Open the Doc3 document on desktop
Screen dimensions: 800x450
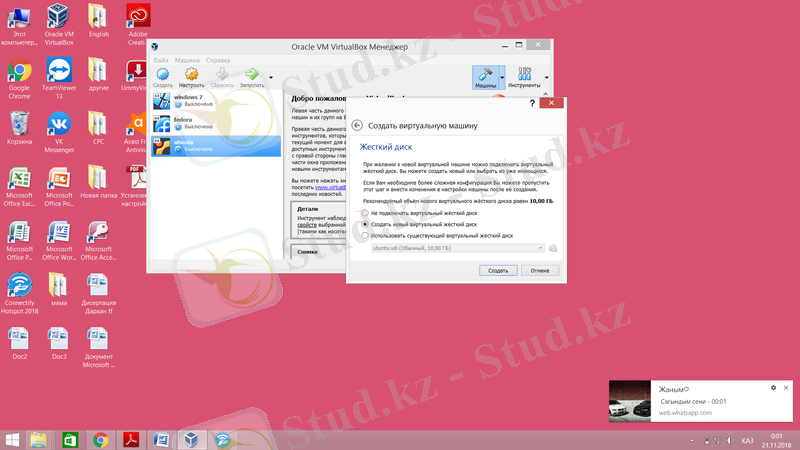coord(59,343)
